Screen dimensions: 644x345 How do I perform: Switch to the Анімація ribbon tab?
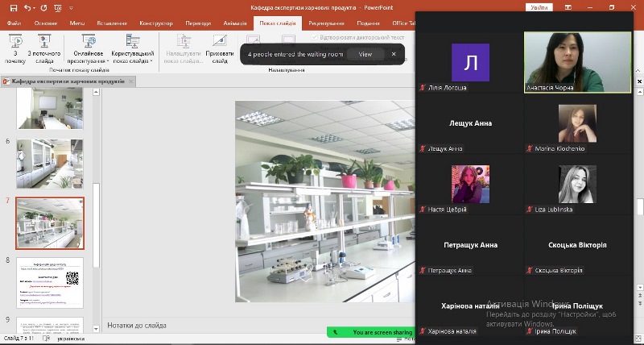tap(235, 23)
